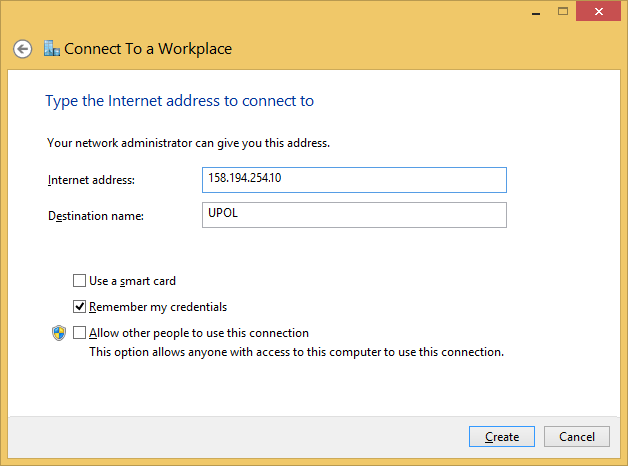
Task: Enable the Use a smart card checkbox
Action: [80, 281]
